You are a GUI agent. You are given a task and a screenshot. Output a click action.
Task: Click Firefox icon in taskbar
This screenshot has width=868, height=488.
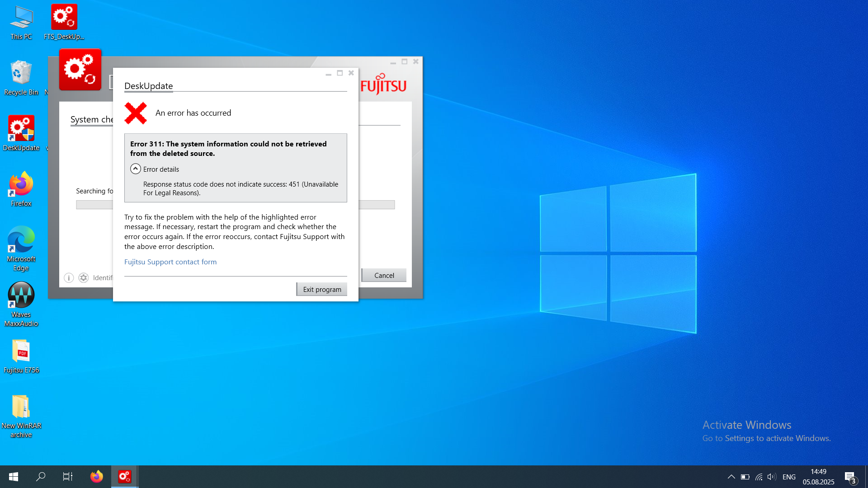[96, 477]
